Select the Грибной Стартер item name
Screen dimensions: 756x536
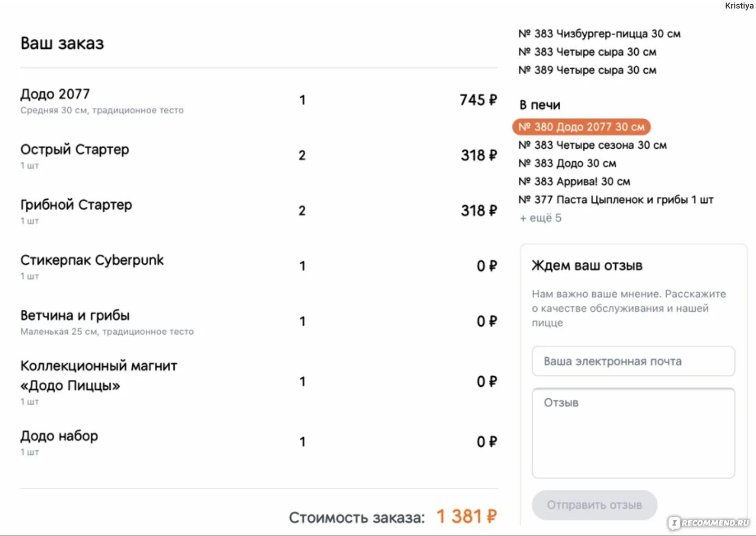(76, 205)
